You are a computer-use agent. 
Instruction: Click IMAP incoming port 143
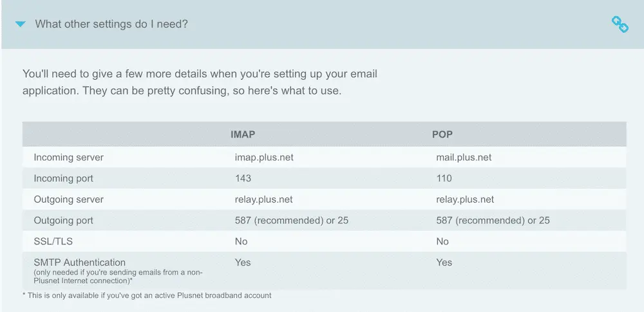(243, 178)
